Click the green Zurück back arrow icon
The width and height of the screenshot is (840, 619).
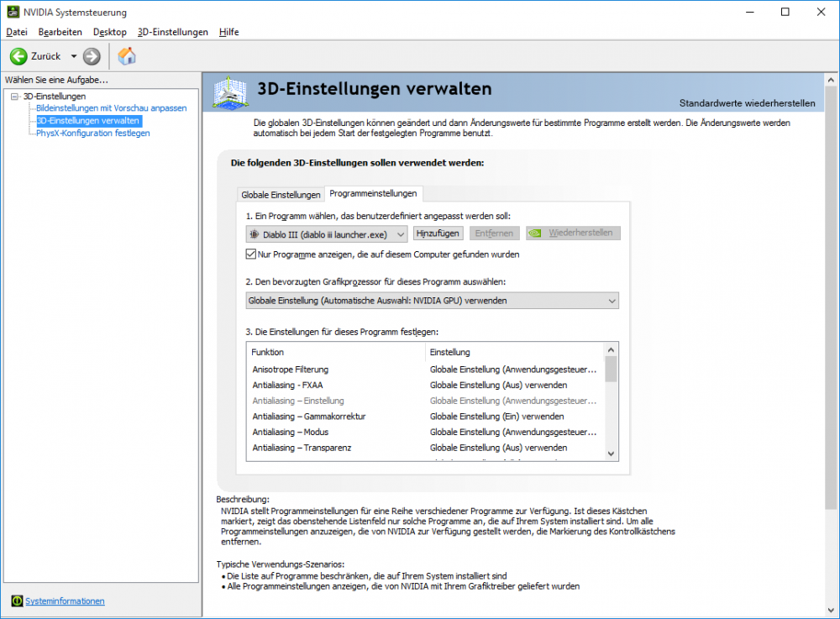click(18, 56)
